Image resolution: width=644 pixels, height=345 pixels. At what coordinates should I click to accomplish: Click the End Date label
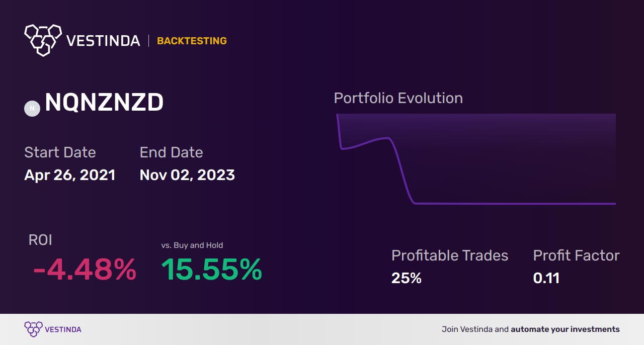[x=171, y=152]
